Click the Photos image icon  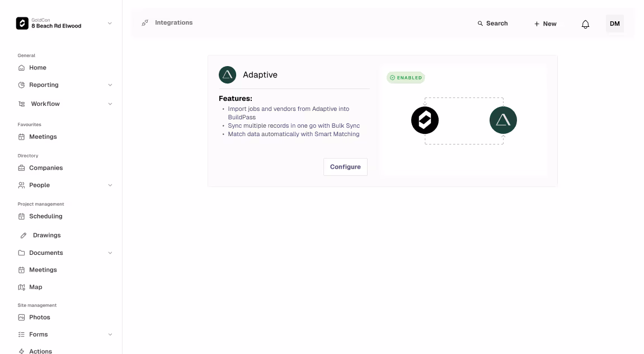[x=21, y=318]
